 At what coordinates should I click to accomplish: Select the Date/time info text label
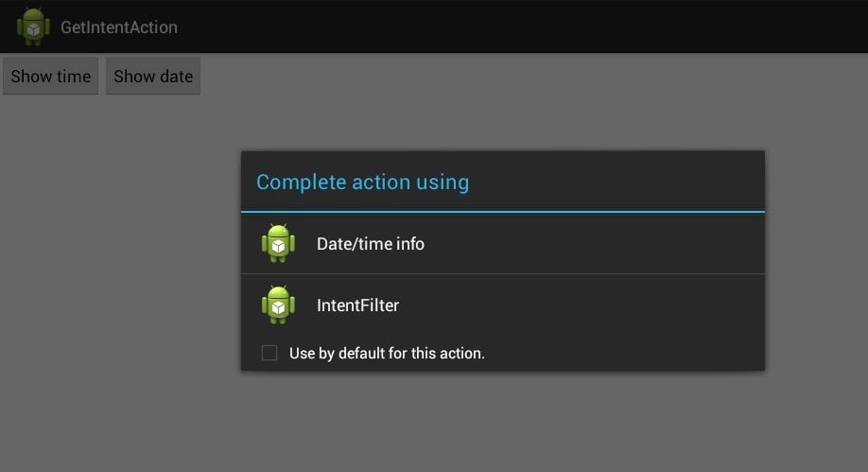coord(371,244)
